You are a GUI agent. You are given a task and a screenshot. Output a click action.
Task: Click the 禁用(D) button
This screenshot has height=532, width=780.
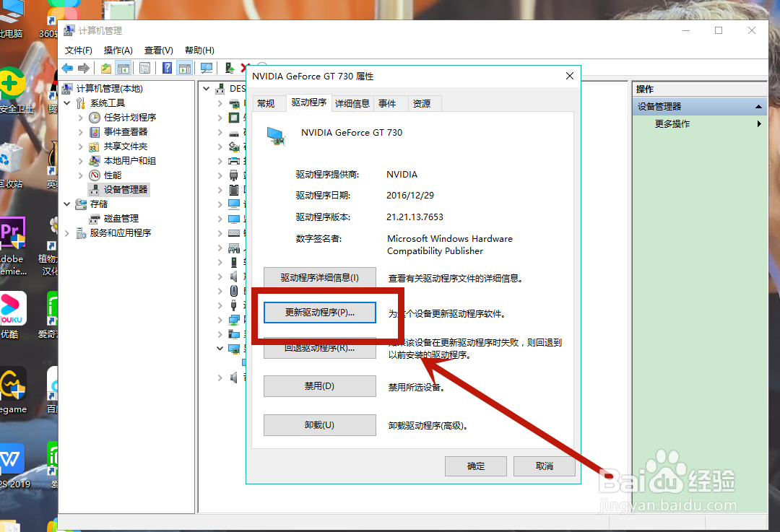coord(320,385)
